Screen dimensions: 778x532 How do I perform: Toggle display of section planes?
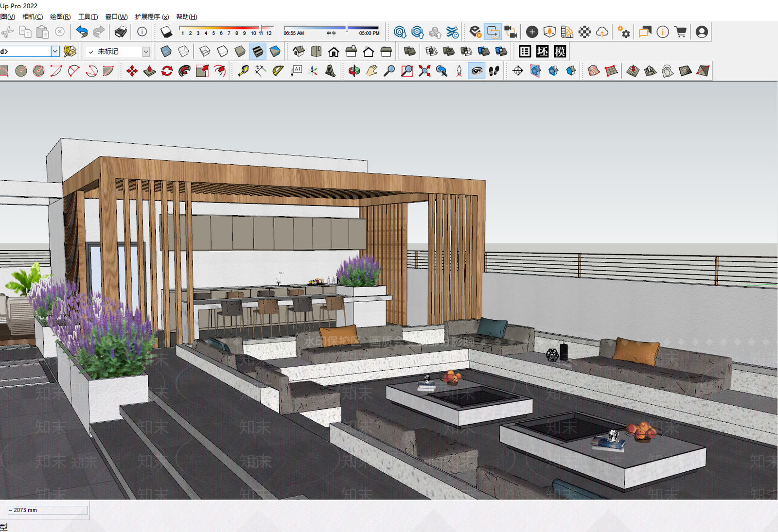click(535, 71)
